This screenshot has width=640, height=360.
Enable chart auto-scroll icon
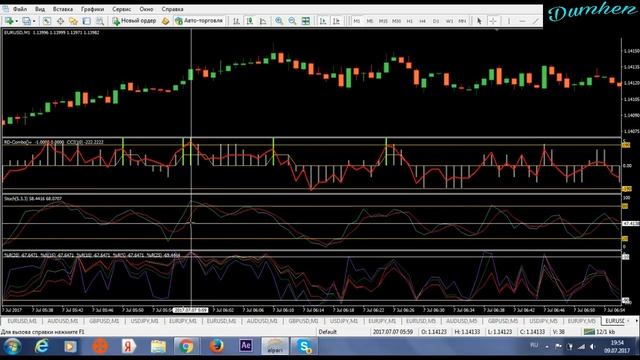323,21
